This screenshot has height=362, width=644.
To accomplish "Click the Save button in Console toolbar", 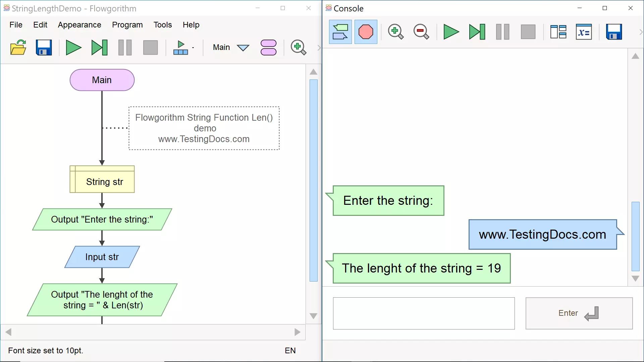I will point(614,32).
